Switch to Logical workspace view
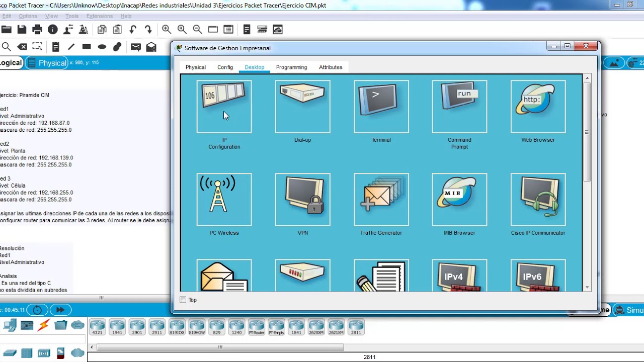 (x=11, y=63)
